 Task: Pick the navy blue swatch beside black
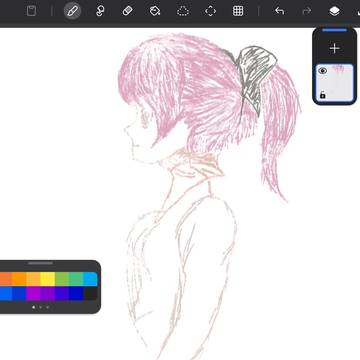click(x=76, y=293)
